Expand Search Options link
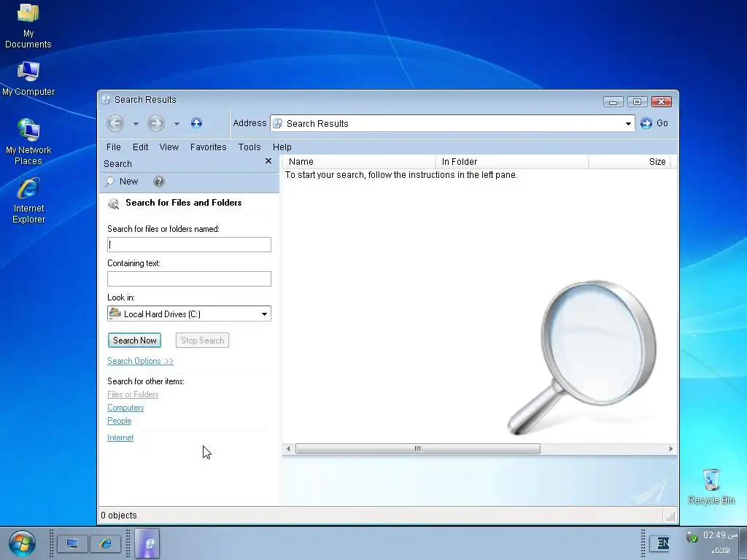Image resolution: width=747 pixels, height=560 pixels. (x=140, y=361)
